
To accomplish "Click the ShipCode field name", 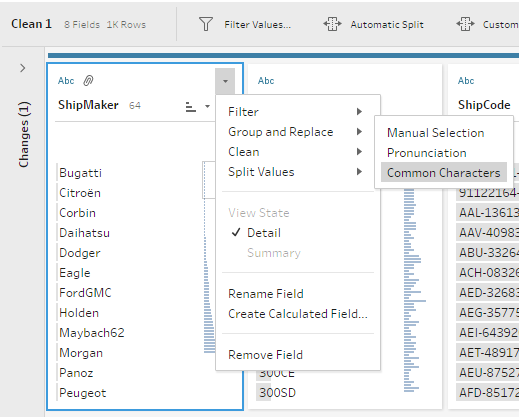I will click(484, 105).
